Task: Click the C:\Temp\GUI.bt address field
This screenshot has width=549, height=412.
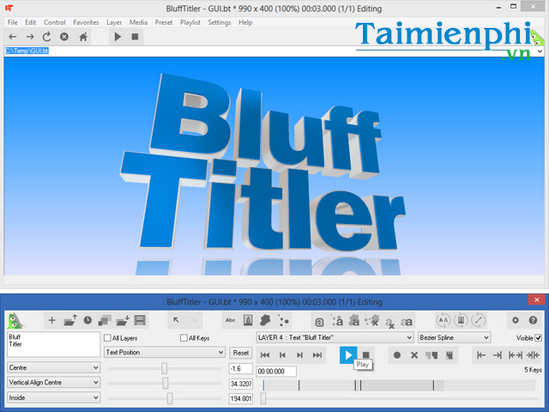Action: pos(270,51)
